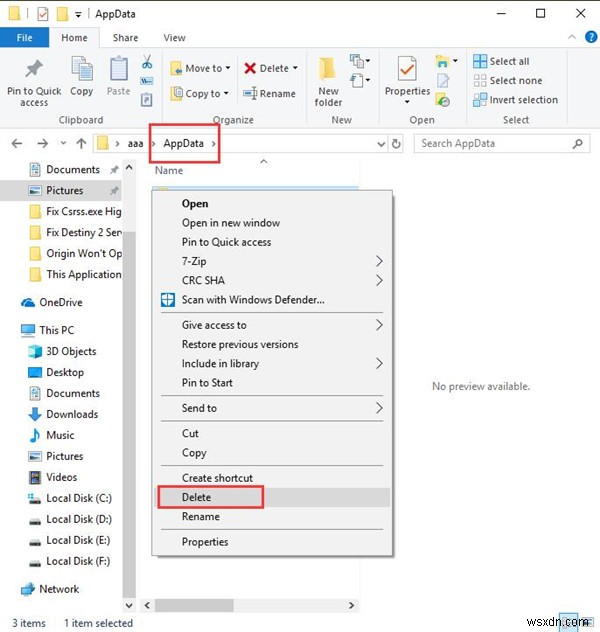This screenshot has height=632, width=600.
Task: Expand the Properties dropdown arrow
Action: [x=407, y=102]
